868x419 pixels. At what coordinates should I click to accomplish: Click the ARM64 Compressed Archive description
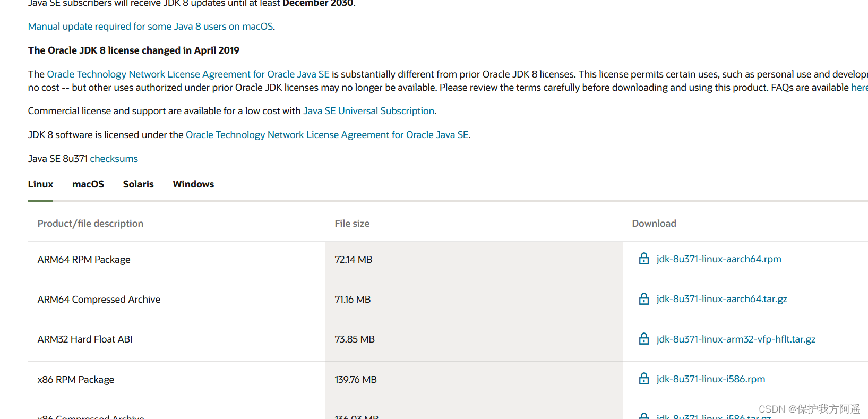[99, 300]
